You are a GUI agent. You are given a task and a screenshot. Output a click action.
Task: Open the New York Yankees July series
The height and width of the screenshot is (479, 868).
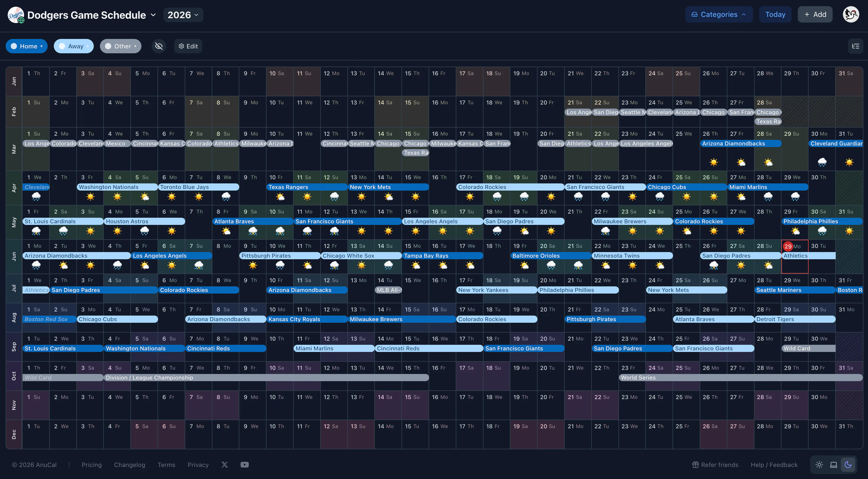(497, 290)
